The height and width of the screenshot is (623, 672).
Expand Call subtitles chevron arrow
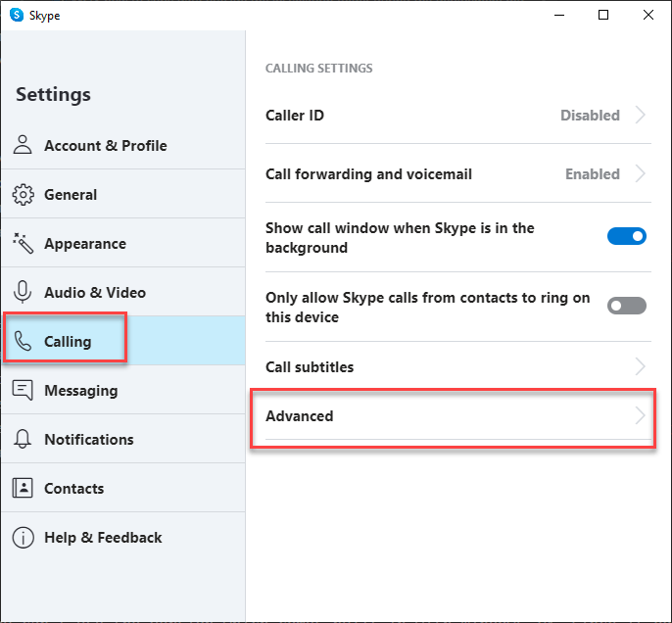point(641,367)
